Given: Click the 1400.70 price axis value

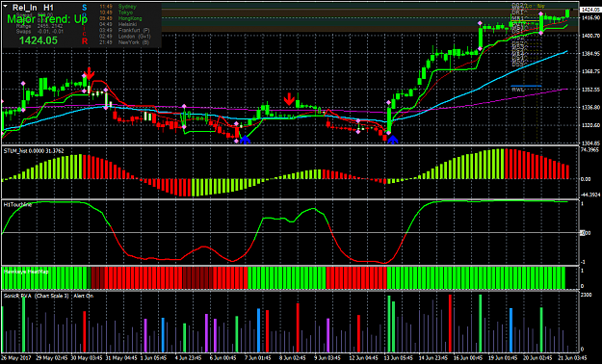Looking at the screenshot, I should 590,36.
